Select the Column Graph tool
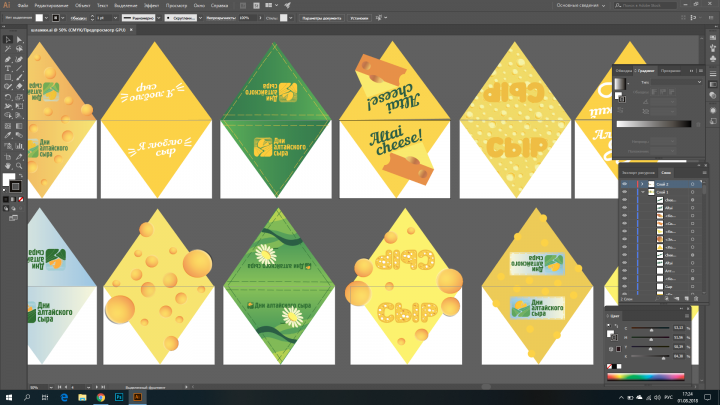Viewport: 720px width, 405px height. pos(19,146)
